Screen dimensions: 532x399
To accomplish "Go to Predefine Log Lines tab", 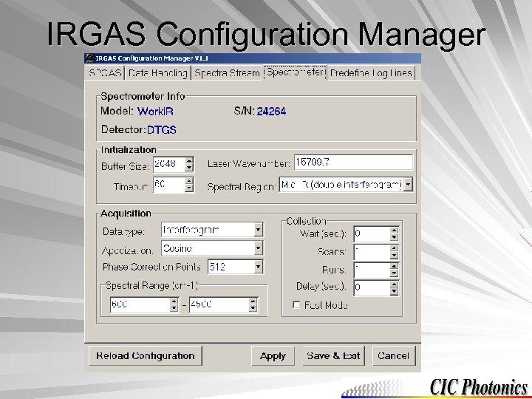I will click(x=371, y=73).
